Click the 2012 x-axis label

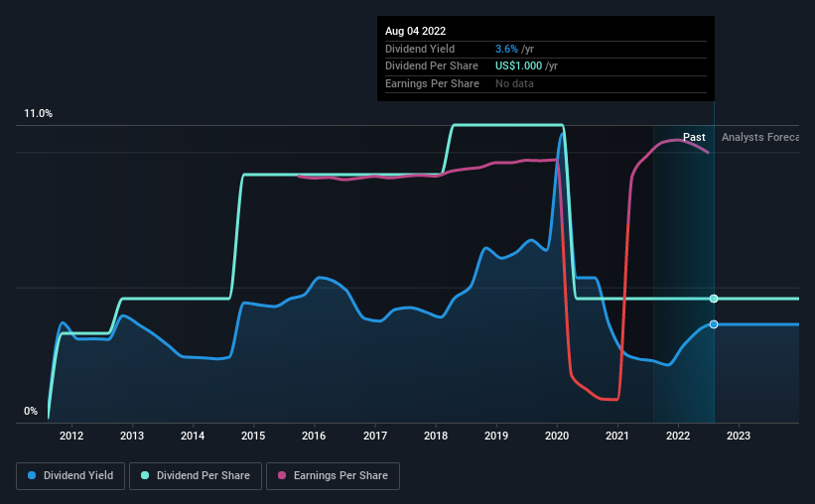(71, 436)
